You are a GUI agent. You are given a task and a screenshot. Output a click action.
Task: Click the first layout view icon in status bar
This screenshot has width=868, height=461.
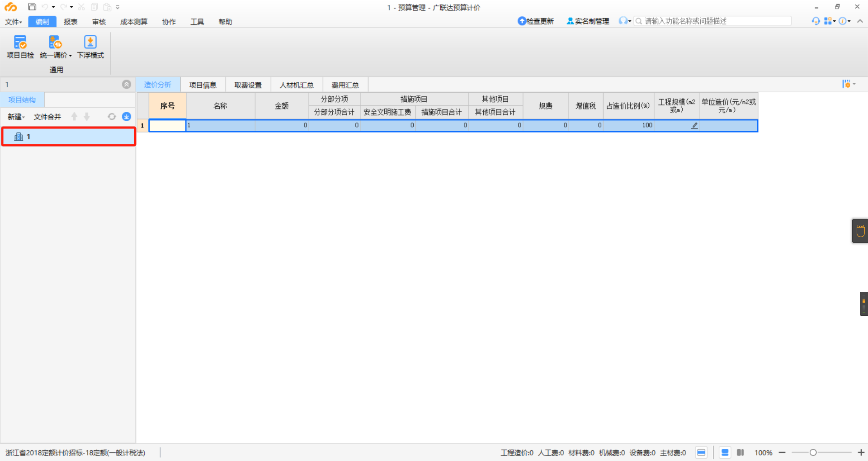coord(701,452)
